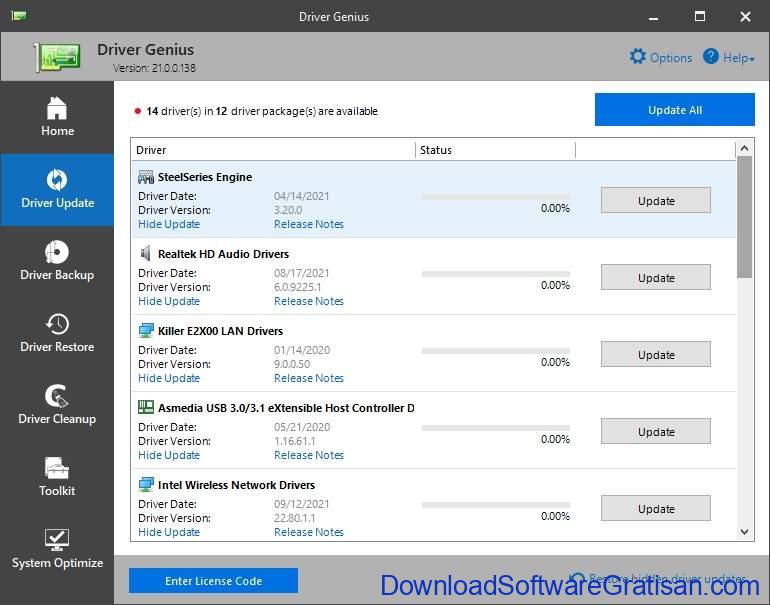Click the Killer E2X00 LAN network icon
Viewport: 770px width, 605px height.
click(x=146, y=330)
